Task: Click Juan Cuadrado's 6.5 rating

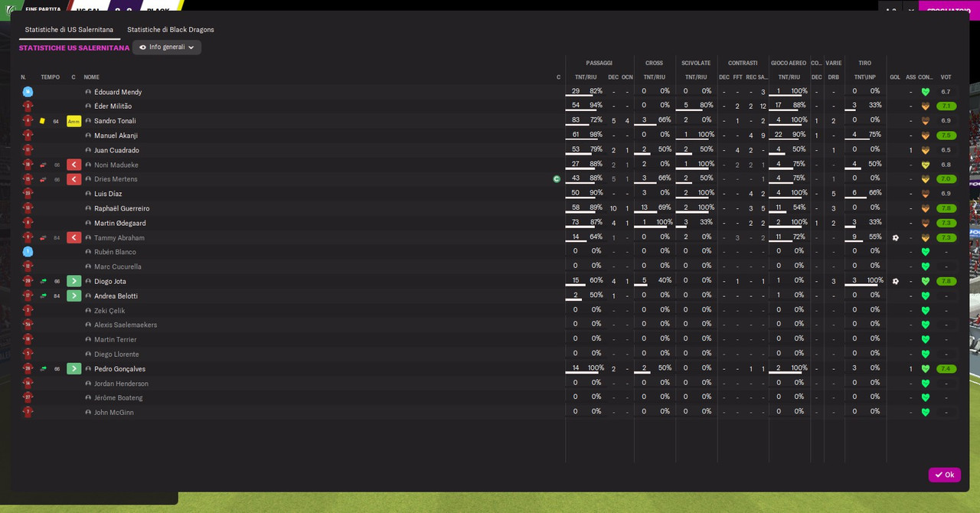Action: coord(946,150)
